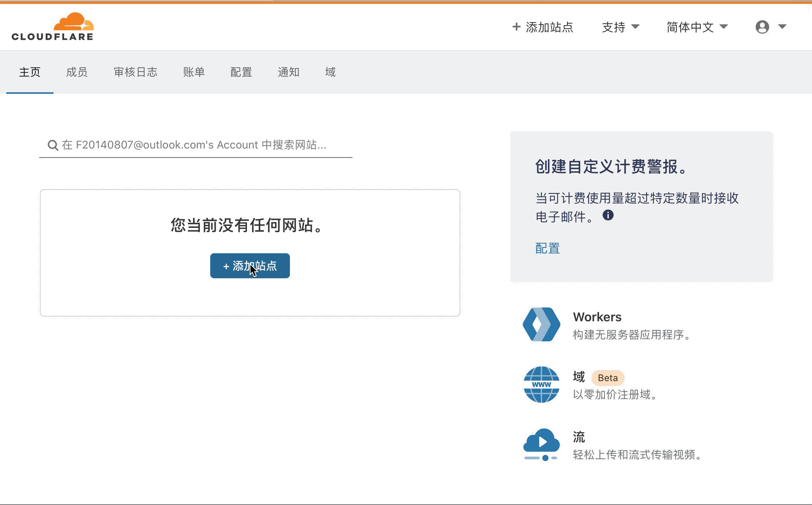The height and width of the screenshot is (505, 812).
Task: Click the Beta badge
Action: (x=608, y=378)
